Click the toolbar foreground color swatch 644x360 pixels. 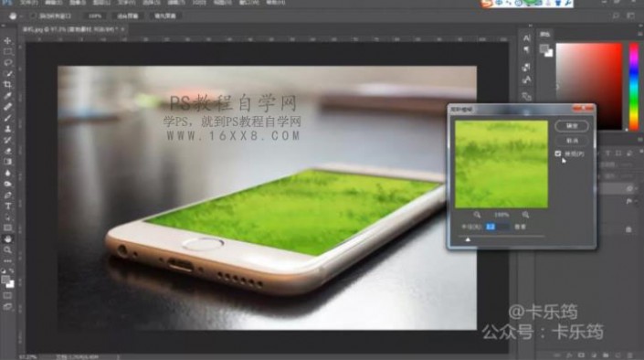coord(5,281)
